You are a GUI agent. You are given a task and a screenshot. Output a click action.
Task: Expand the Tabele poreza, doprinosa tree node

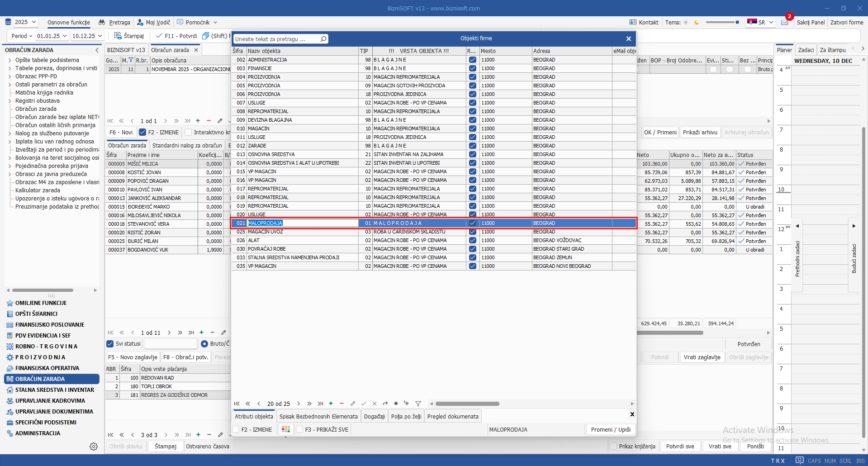click(x=9, y=68)
